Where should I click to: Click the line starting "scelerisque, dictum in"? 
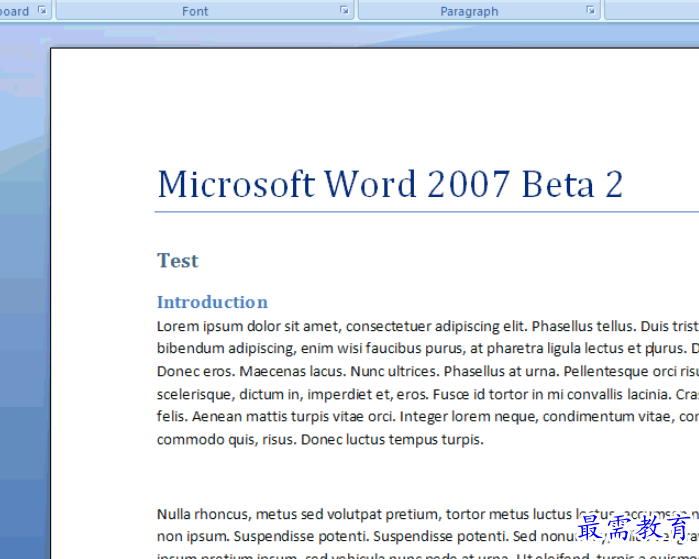(x=428, y=395)
